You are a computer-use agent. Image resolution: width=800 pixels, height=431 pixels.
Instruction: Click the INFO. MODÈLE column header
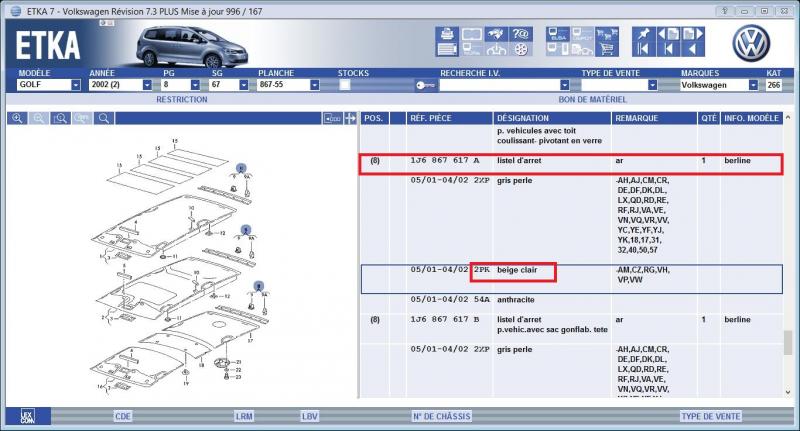(x=752, y=118)
